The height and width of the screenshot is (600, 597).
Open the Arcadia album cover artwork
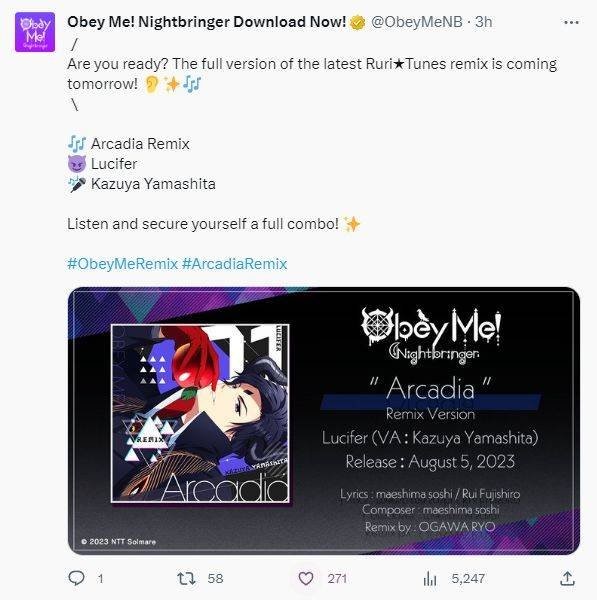click(x=200, y=413)
